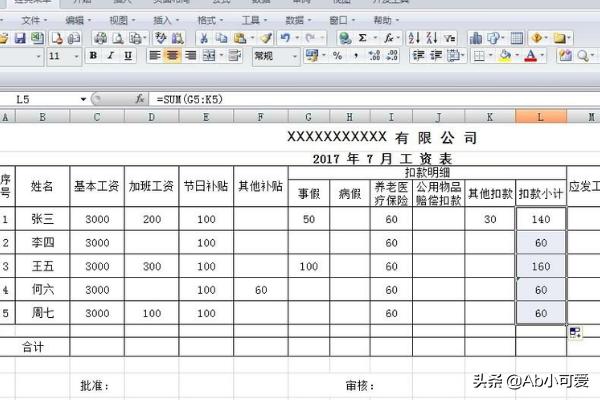
Task: Click the decrease decimal icon
Action: pyautogui.click(x=392, y=56)
